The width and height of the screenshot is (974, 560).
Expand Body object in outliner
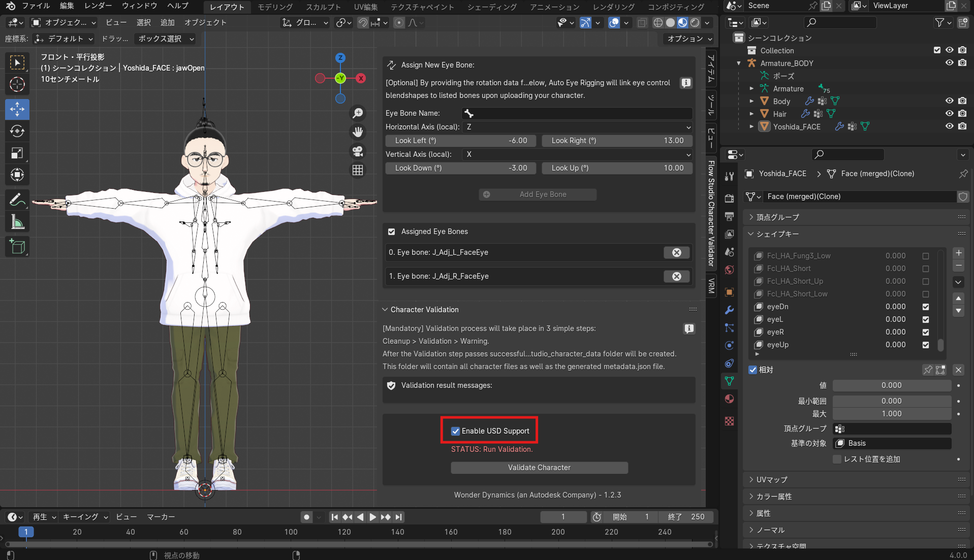(751, 101)
